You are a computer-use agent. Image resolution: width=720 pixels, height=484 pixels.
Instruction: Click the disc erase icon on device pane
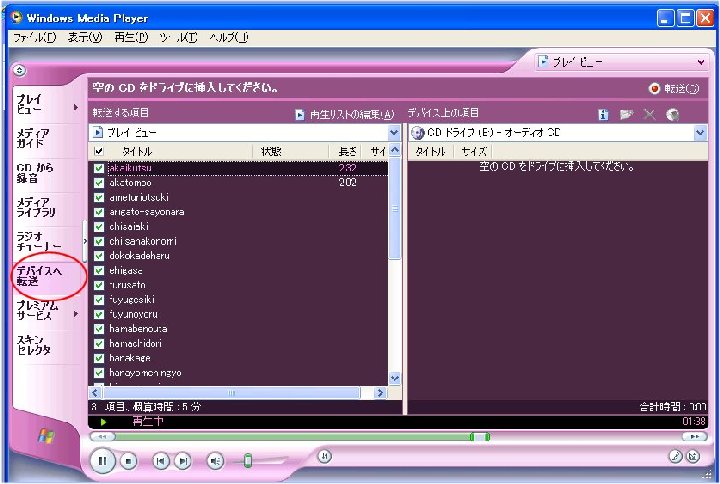coord(673,114)
